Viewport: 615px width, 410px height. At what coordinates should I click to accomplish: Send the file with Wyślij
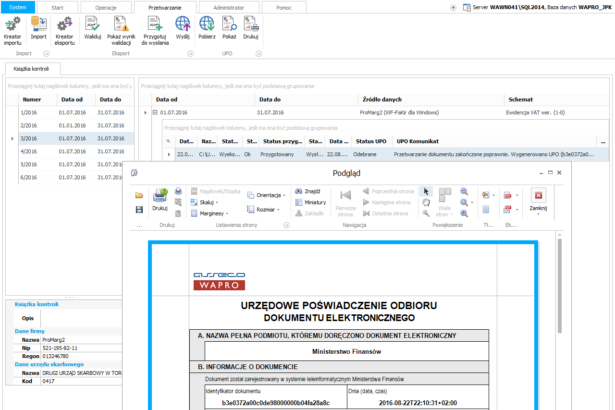182,28
